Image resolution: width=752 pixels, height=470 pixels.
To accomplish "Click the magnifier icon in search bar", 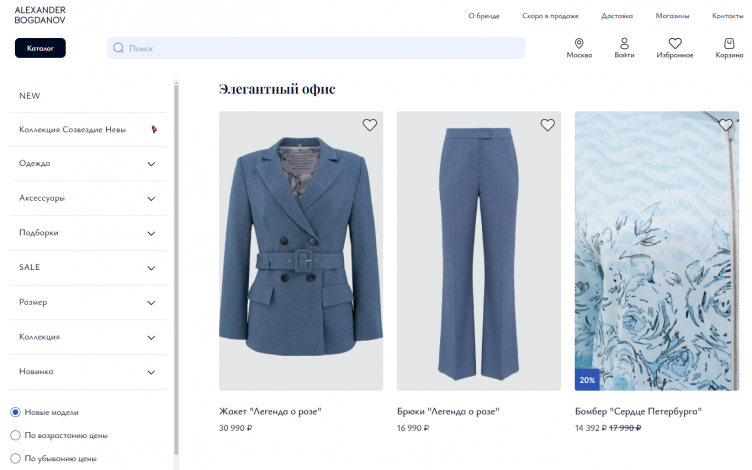I will [119, 48].
